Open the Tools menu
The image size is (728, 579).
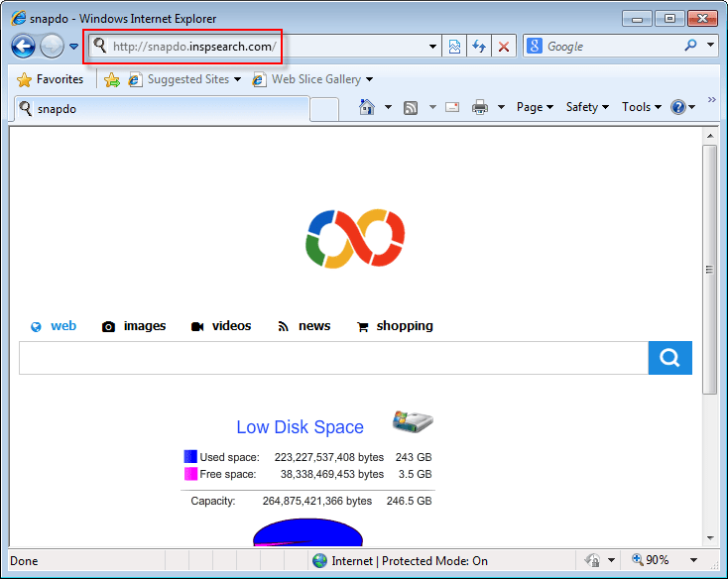[x=642, y=107]
